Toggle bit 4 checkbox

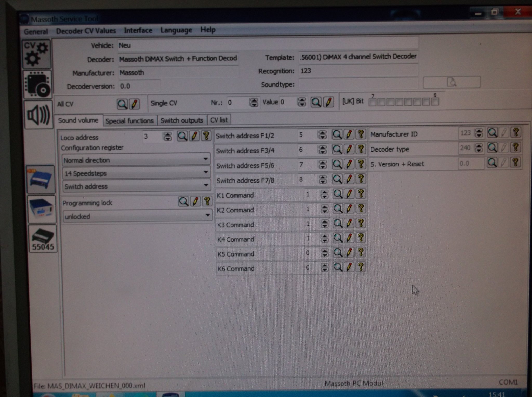point(399,102)
